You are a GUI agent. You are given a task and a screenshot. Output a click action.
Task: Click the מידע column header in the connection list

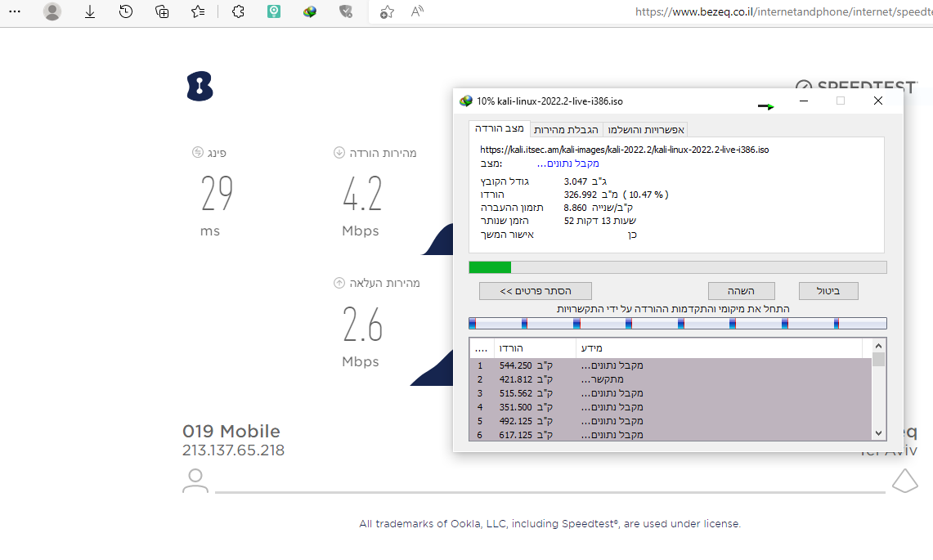click(x=719, y=348)
